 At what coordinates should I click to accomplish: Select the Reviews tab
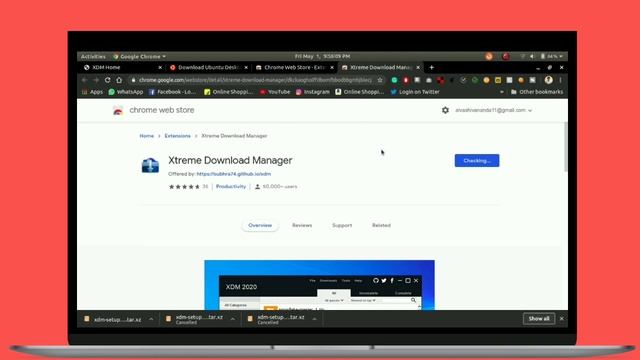click(302, 225)
